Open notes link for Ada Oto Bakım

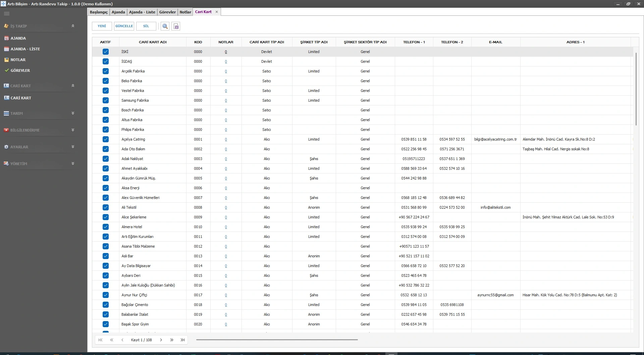point(226,149)
